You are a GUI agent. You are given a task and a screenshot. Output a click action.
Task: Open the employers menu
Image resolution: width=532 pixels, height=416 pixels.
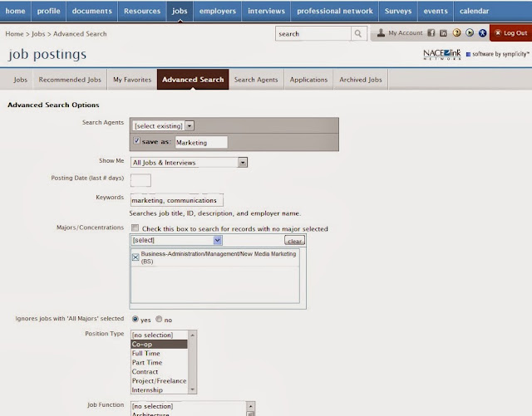218,11
